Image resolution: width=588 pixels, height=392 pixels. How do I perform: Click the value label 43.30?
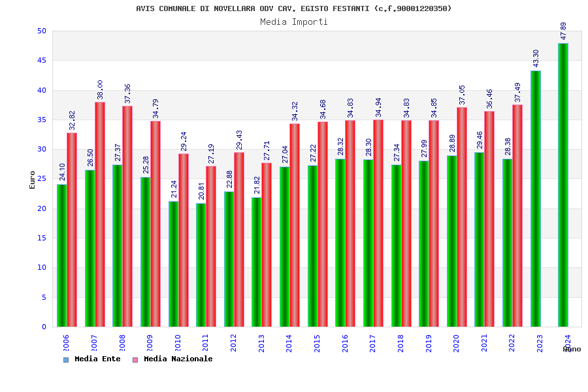point(536,59)
